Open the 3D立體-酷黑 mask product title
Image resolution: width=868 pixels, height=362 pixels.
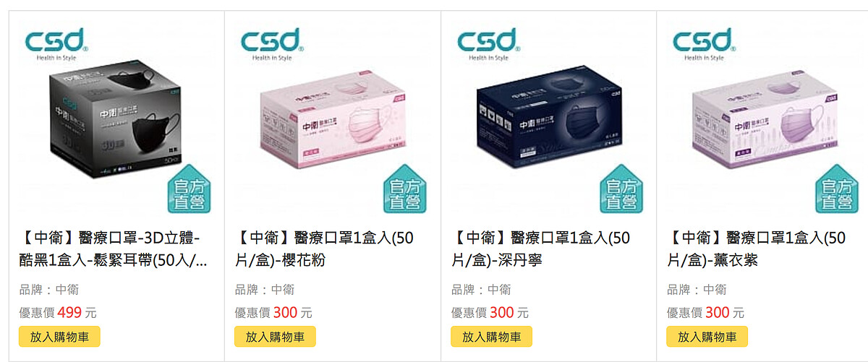click(113, 249)
